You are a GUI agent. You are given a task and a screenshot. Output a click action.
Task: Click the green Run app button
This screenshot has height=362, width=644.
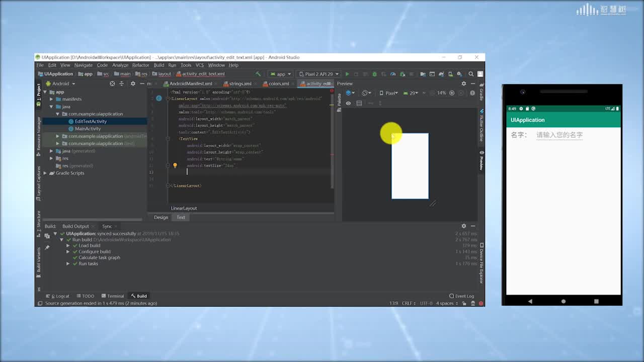(x=347, y=74)
